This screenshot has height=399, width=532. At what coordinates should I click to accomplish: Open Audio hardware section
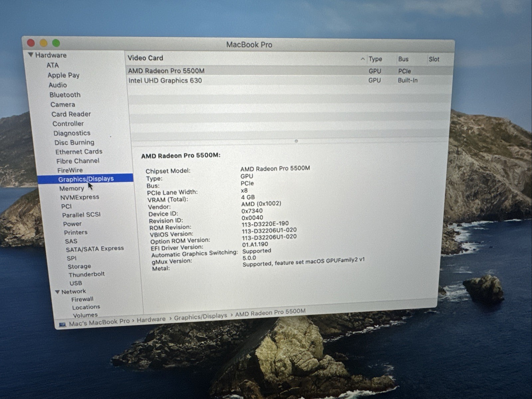coord(58,85)
